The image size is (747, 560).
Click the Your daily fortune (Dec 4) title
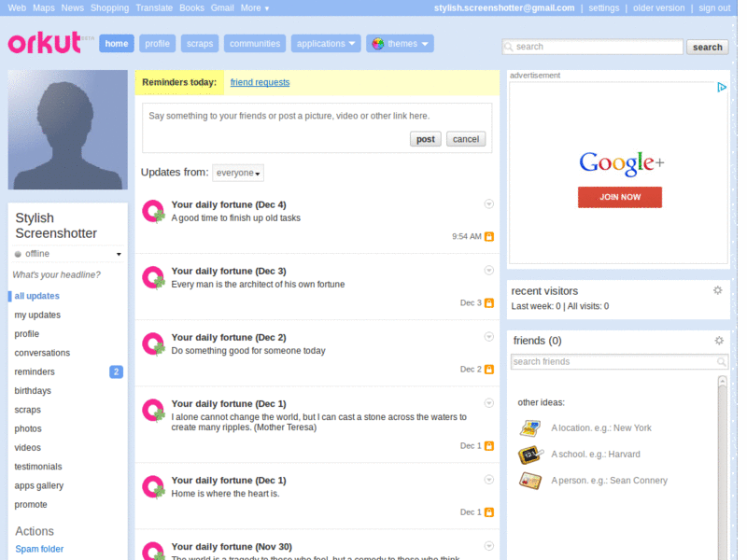pyautogui.click(x=229, y=204)
